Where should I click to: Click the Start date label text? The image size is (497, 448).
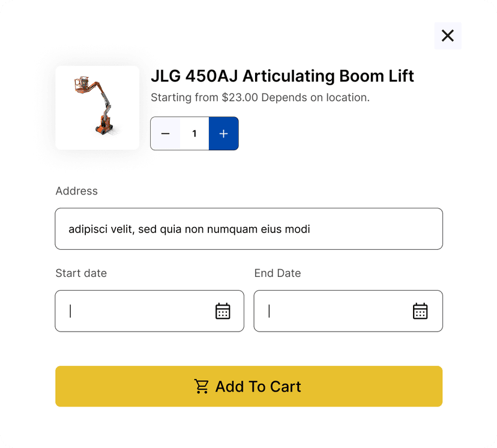81,273
